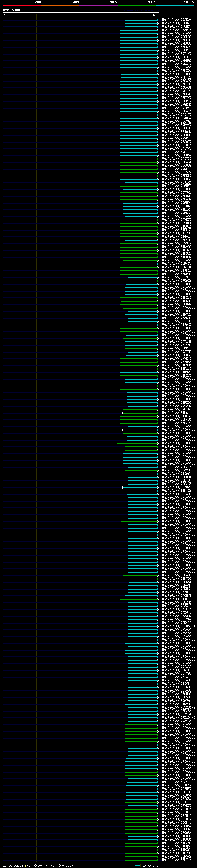Select hit label UniRef100_Q56YA3

tap(177, 121)
